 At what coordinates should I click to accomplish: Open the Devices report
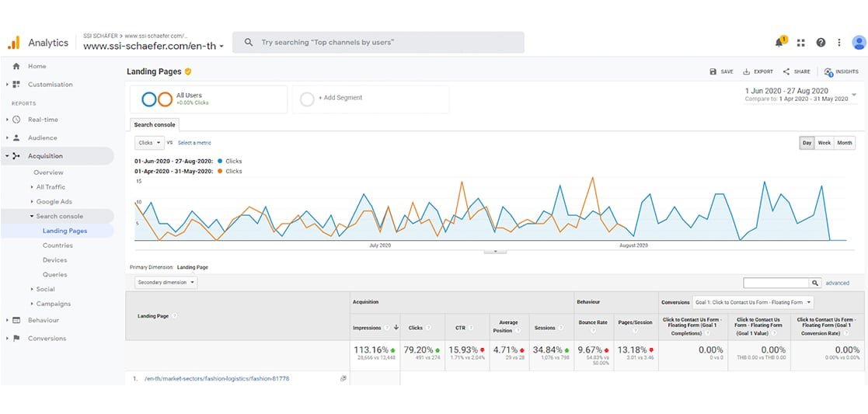click(x=55, y=260)
